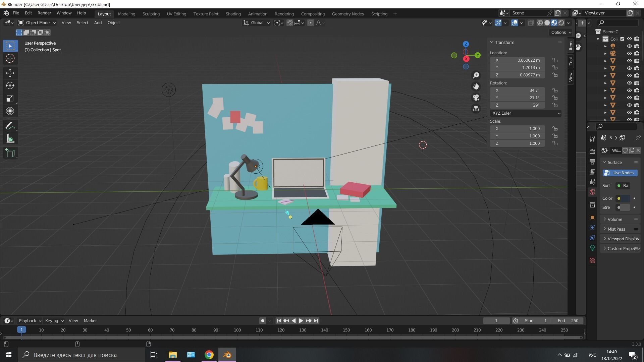The width and height of the screenshot is (644, 362).
Task: Select the Measure ruler tool
Action: point(10,139)
